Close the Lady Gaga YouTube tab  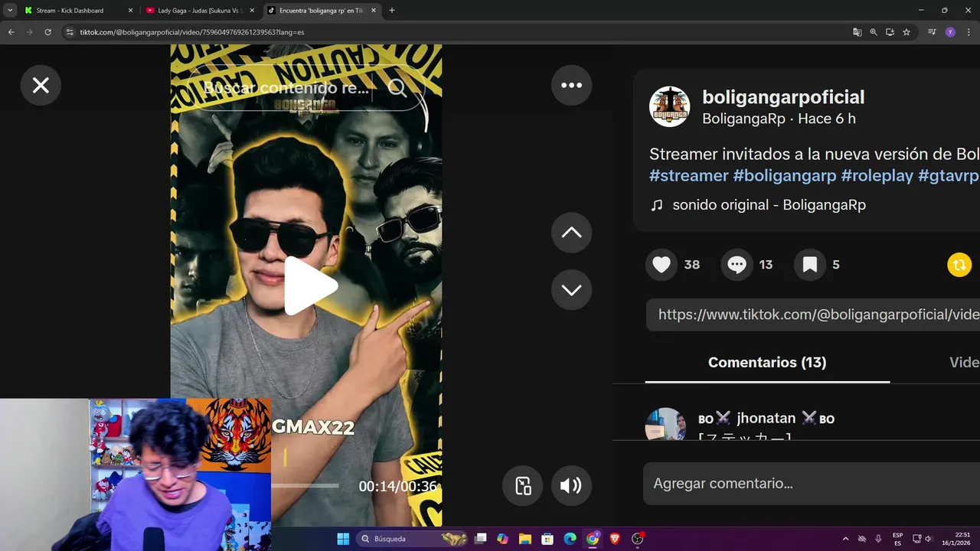[253, 11]
